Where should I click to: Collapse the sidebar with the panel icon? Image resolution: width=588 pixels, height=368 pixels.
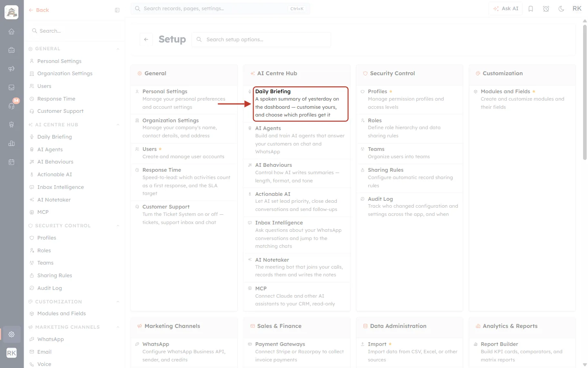point(117,10)
